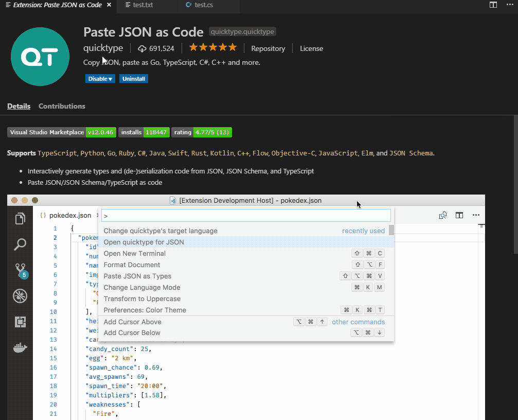Click the red close button of demo window
This screenshot has width=518, height=420.
tap(14, 200)
